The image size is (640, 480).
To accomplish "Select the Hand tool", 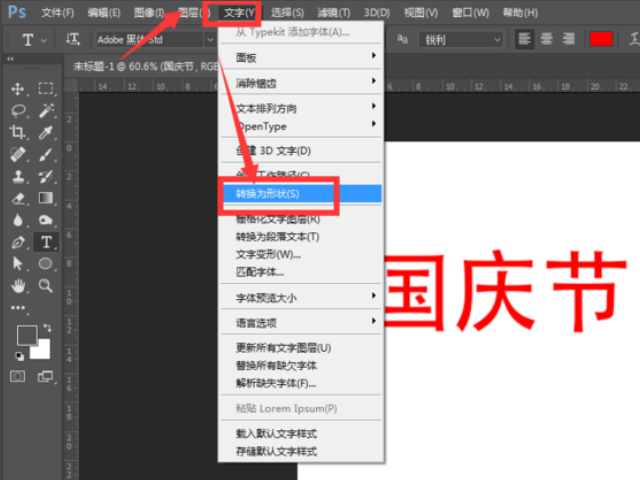I will point(18,286).
